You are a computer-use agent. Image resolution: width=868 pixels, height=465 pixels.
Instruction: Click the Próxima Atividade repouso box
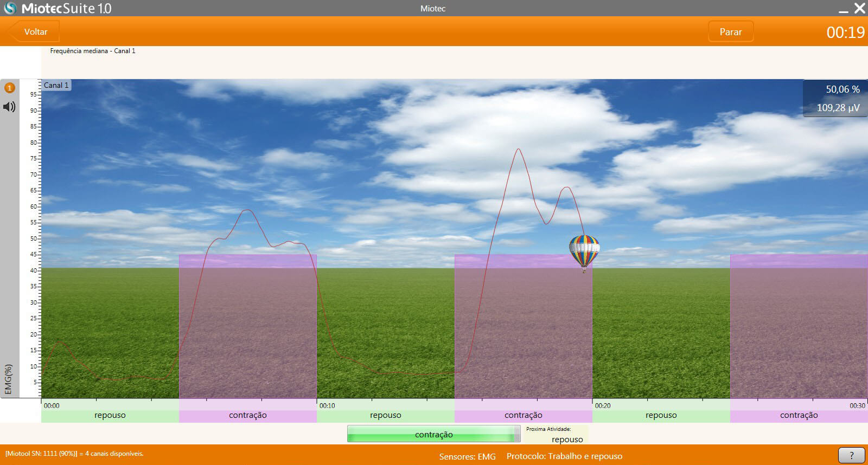point(556,435)
